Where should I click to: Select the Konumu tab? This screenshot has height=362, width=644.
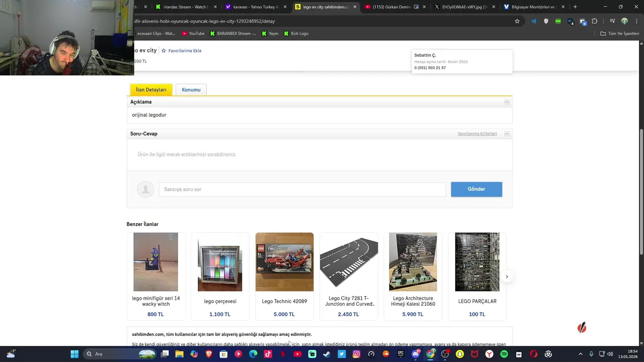pos(191,89)
